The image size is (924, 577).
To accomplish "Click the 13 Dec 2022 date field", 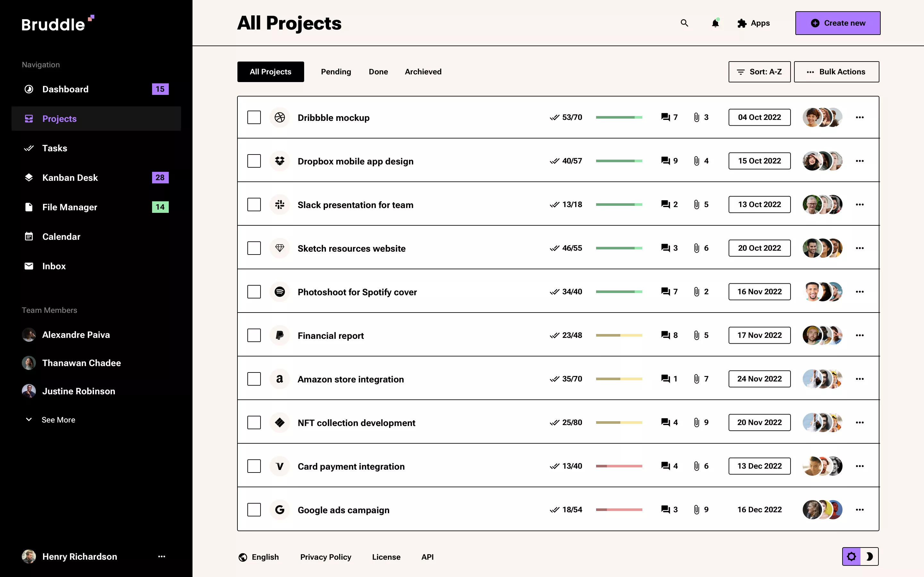I will 759,466.
